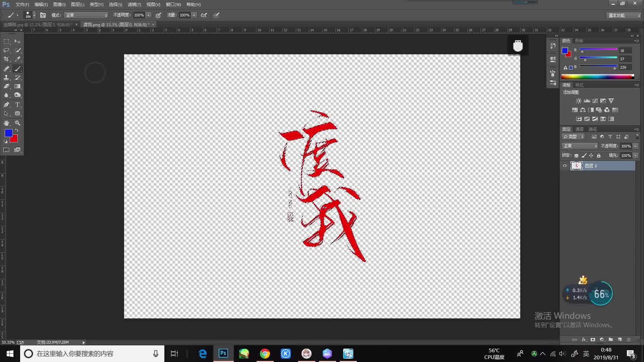The width and height of the screenshot is (644, 362).
Task: Click Photoshop icon in taskbar
Action: [223, 354]
